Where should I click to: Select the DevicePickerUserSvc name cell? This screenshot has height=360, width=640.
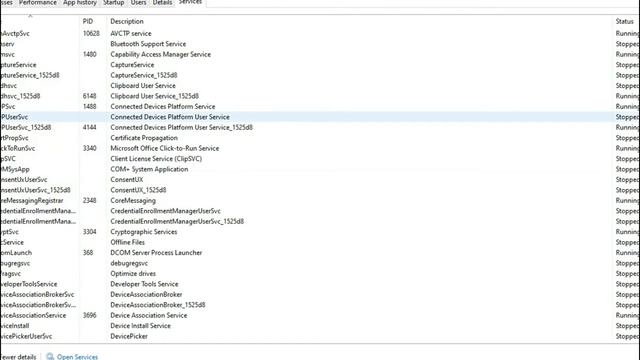(x=26, y=336)
